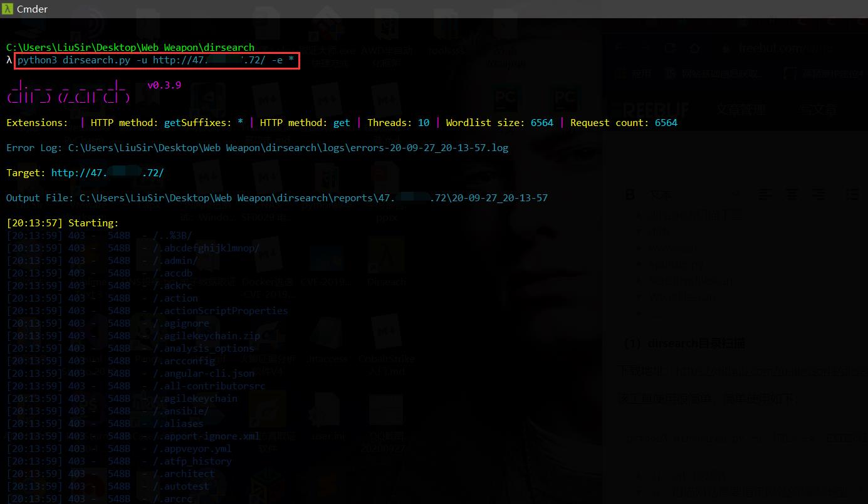Image resolution: width=868 pixels, height=504 pixels.
Task: Click the '/.analysis_options' result row
Action: [130, 349]
